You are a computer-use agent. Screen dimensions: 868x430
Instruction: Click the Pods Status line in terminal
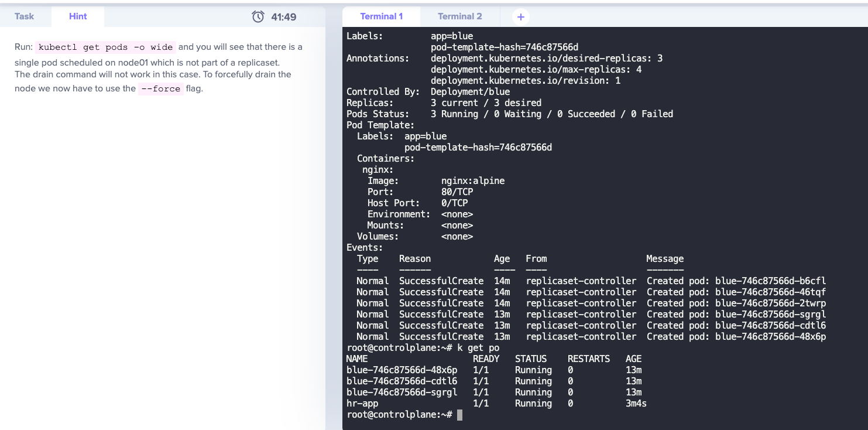pyautogui.click(x=509, y=114)
